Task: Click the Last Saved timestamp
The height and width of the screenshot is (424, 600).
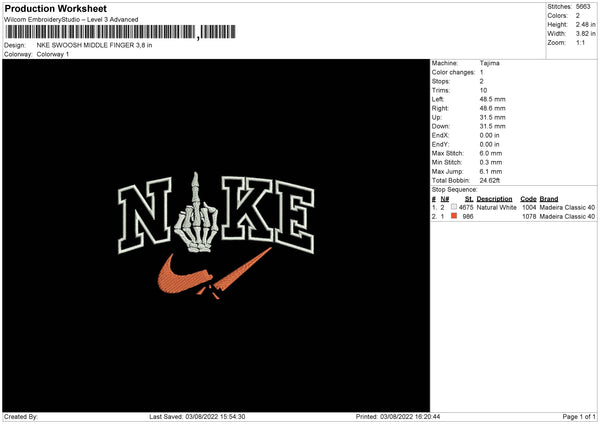Action: pos(197,417)
